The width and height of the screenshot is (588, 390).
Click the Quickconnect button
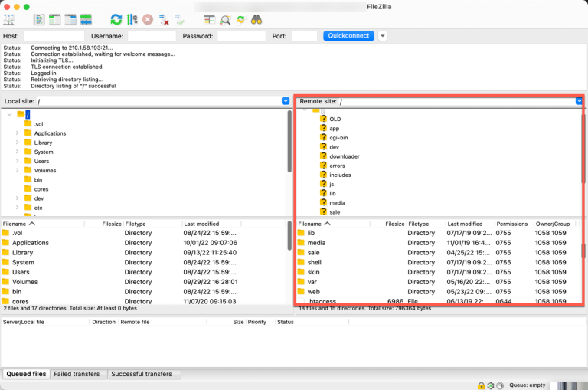pos(349,36)
